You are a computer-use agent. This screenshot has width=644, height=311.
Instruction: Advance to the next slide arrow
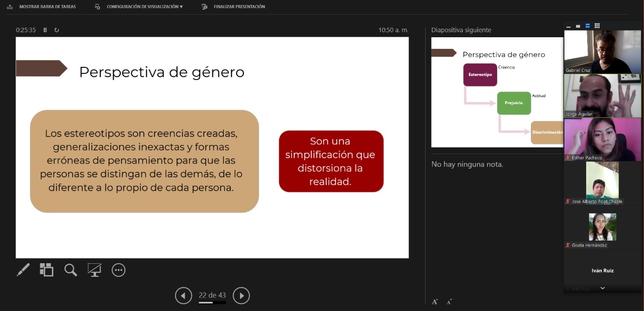click(x=242, y=295)
